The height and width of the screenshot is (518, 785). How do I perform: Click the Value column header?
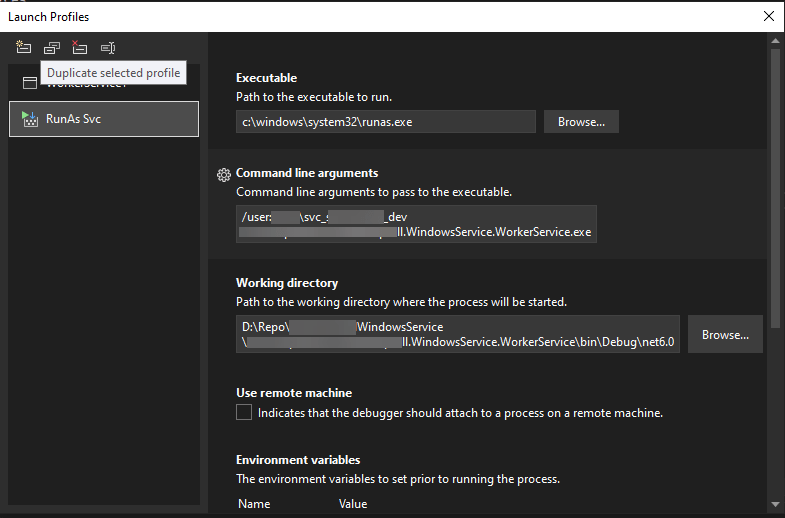pos(352,504)
